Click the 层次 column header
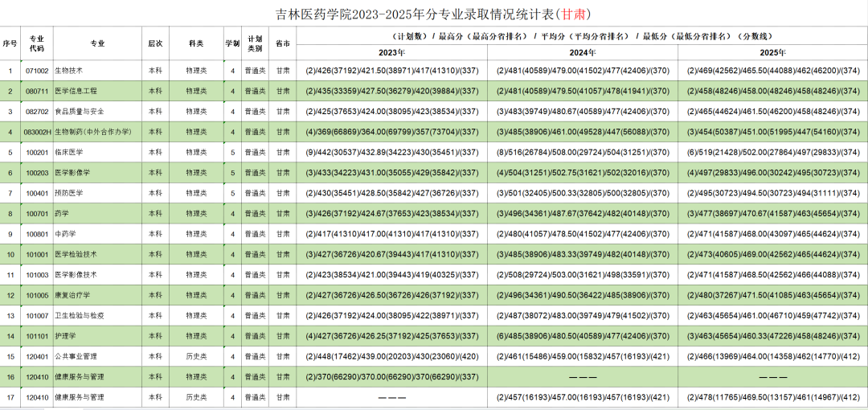868x410 pixels. (x=155, y=43)
